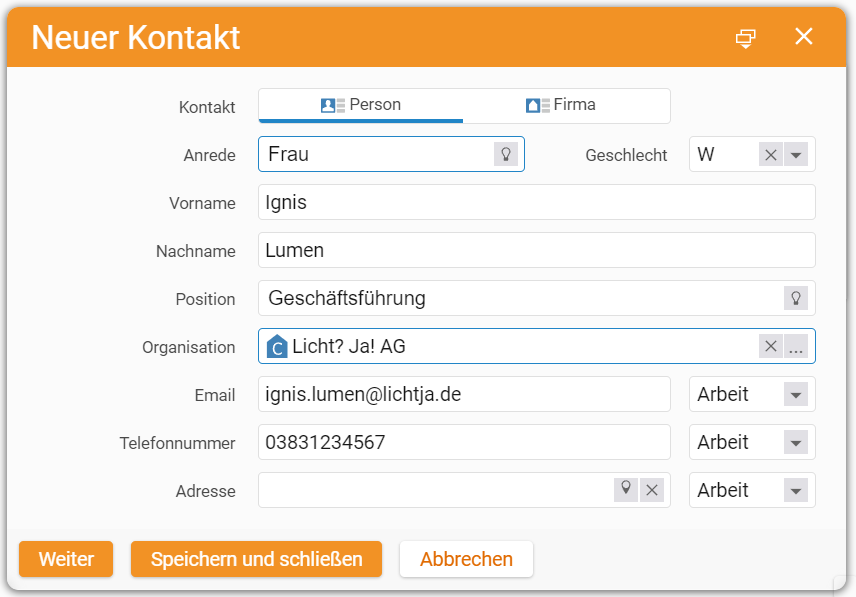Viewport: 856px width, 597px height.
Task: Click the lightbulb suggestion icon in Position
Action: pos(796,298)
